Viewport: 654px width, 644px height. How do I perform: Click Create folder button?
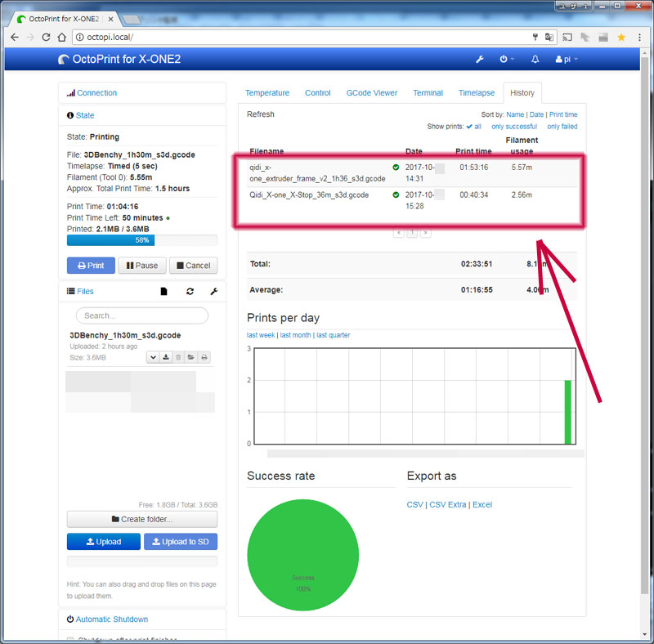pos(142,519)
